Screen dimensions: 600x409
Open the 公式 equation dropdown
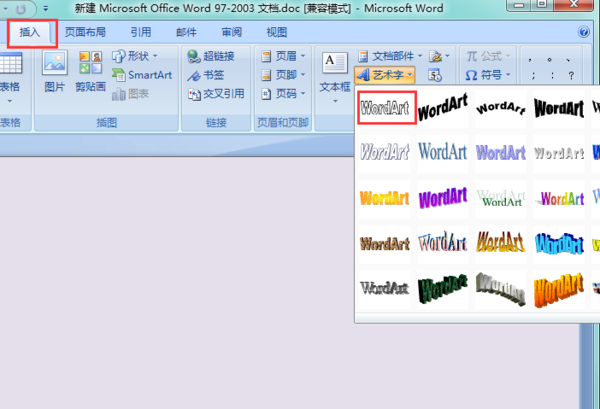[x=508, y=56]
